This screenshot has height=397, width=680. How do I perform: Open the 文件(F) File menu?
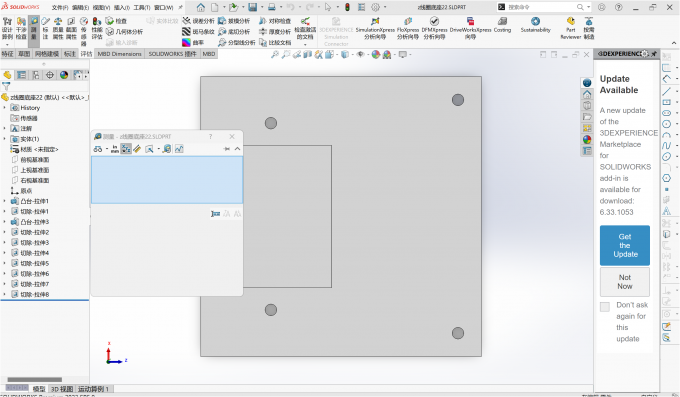click(60, 7)
